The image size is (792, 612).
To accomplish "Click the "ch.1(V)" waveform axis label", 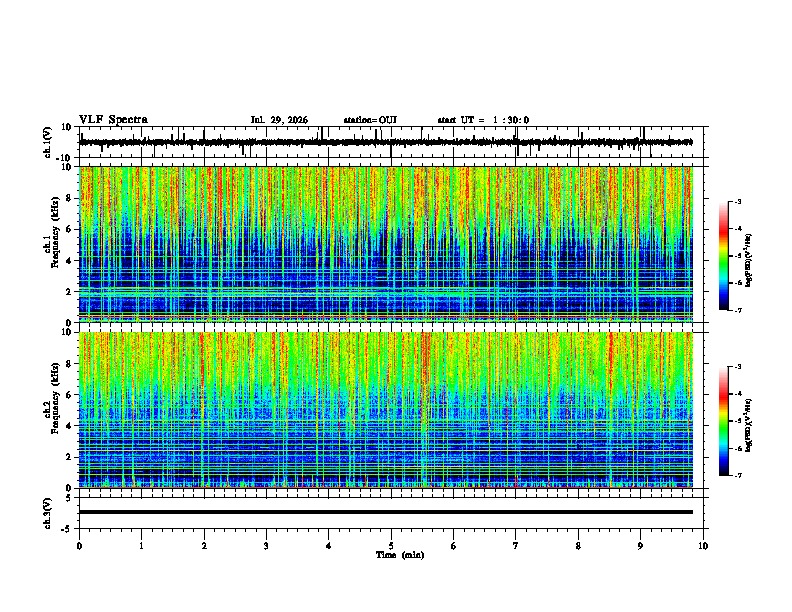I will click(x=48, y=142).
